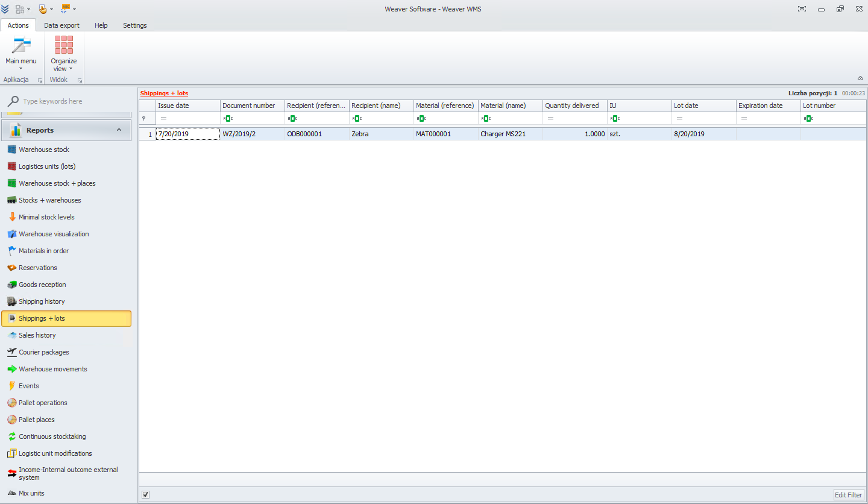Open the Main menu ribbon button
Screen dimensions: 868x504
tap(20, 54)
